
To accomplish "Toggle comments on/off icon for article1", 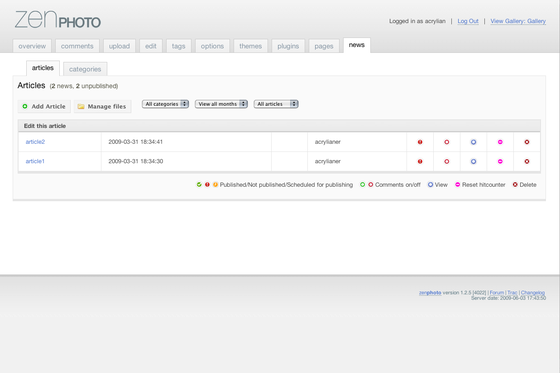I will click(446, 161).
